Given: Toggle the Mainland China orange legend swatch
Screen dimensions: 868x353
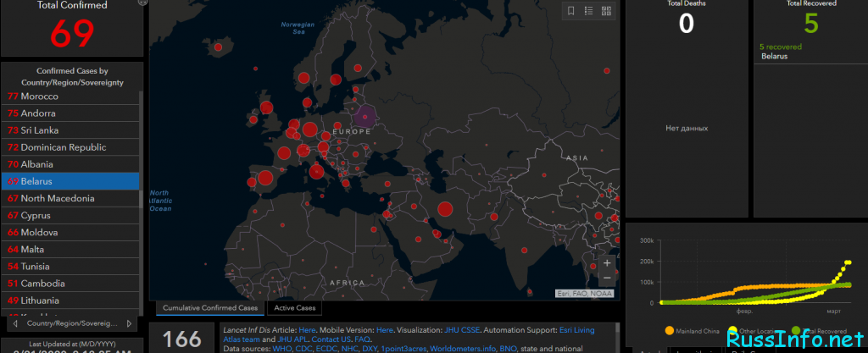Looking at the screenshot, I should click(669, 330).
